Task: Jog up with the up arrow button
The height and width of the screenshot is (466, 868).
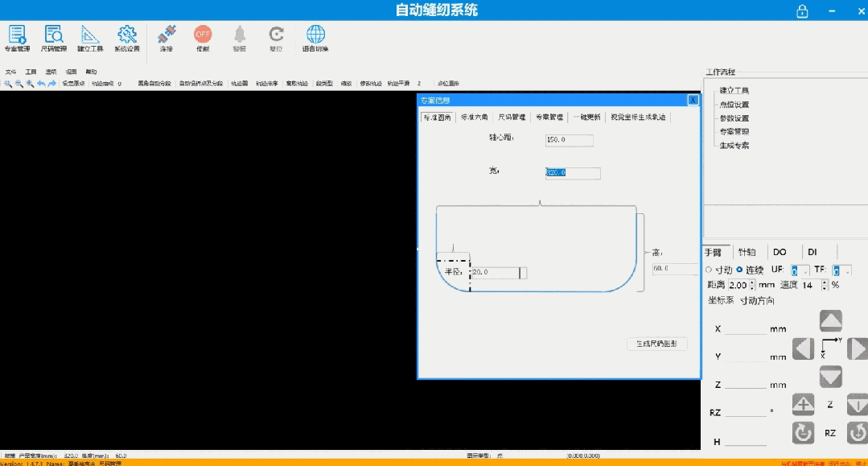Action: click(x=831, y=321)
